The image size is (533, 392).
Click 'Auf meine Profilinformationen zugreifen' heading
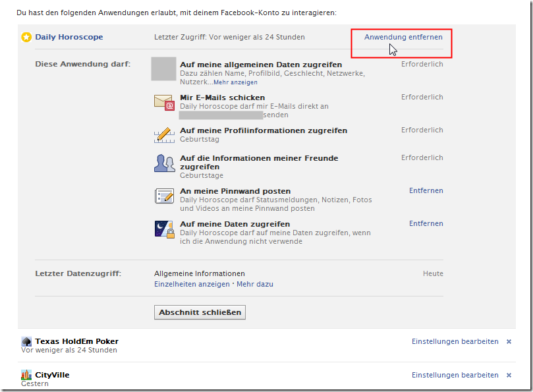click(264, 130)
